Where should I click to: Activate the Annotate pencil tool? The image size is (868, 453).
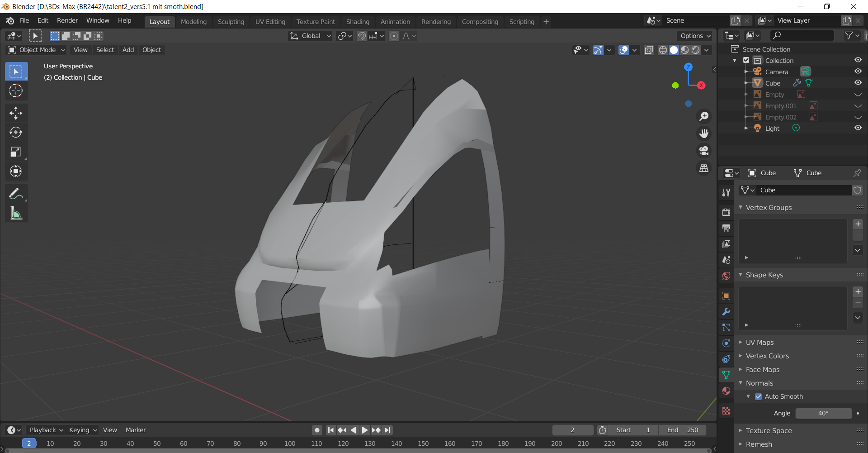16,194
